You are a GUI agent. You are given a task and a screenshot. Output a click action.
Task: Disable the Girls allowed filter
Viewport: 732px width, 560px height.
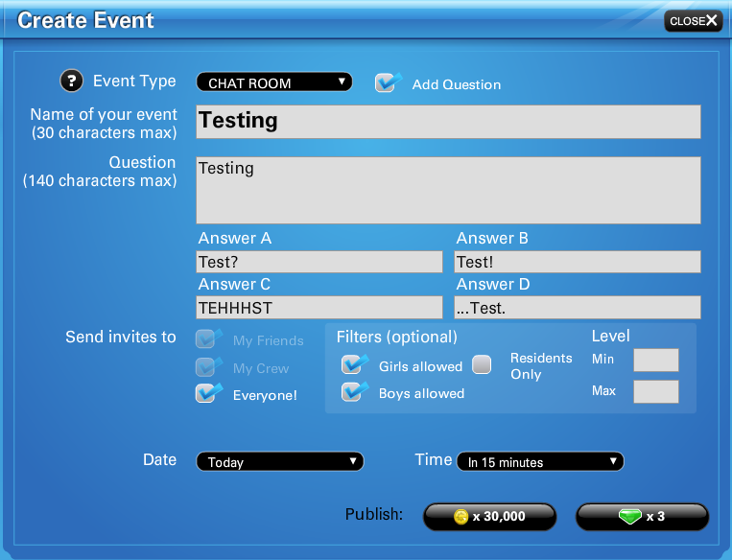[354, 365]
